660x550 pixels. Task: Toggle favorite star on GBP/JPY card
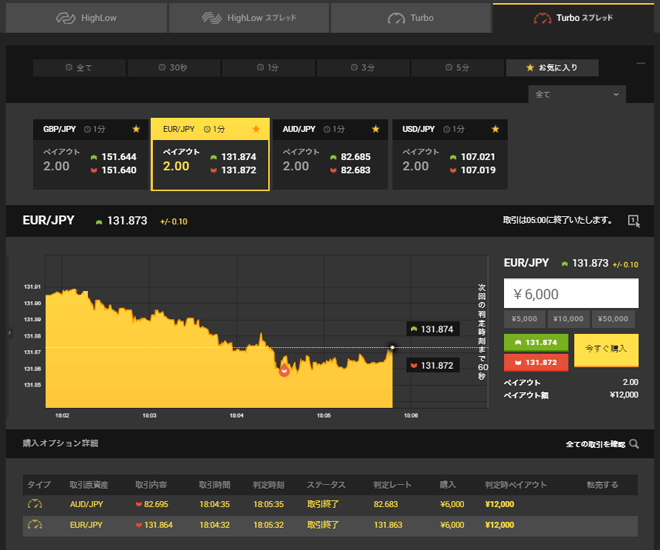[x=136, y=129]
